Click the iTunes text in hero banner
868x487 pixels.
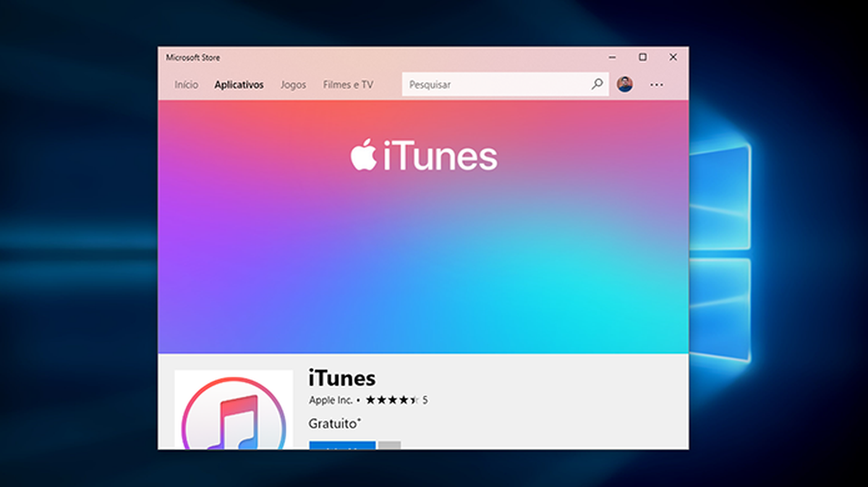click(440, 157)
